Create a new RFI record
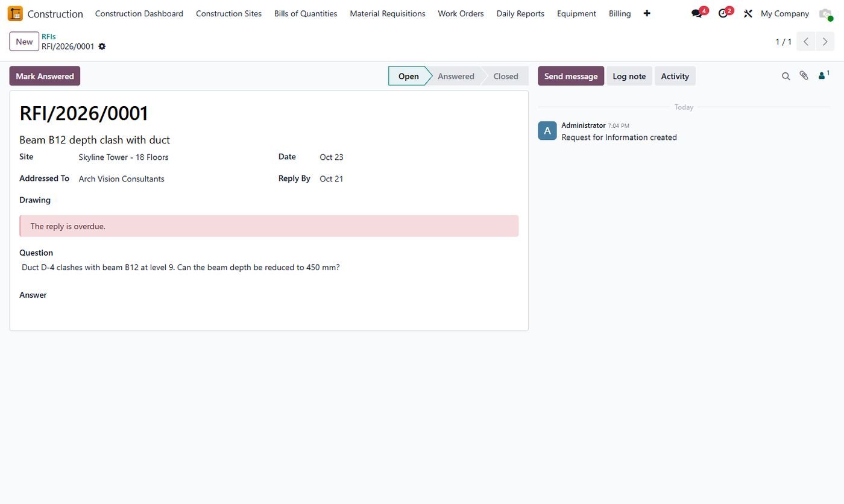This screenshot has width=844, height=504. click(24, 42)
